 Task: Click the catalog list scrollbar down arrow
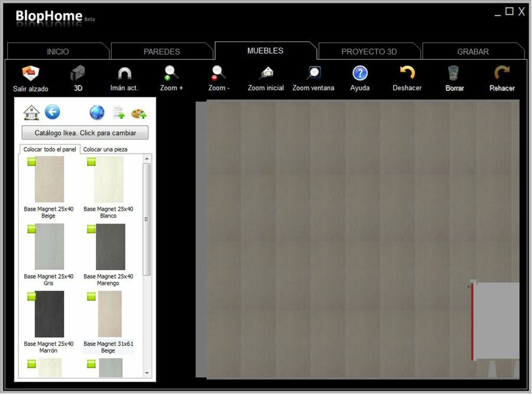[x=147, y=373]
